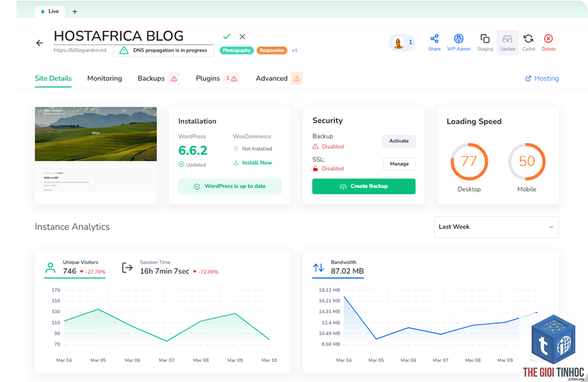Click the Mobile speed score 50 gauge

click(x=527, y=162)
